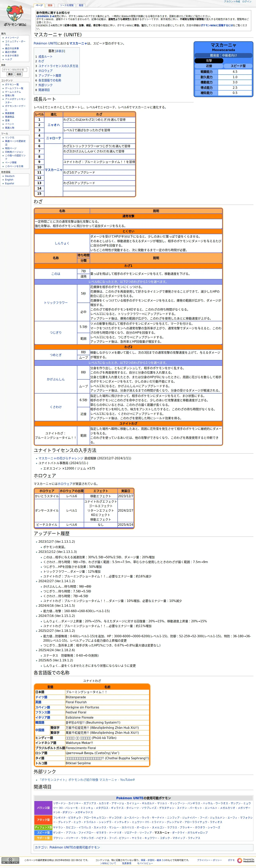Screen dimensions: 256x868
Task: Open しんりょく ability link
Action: click(62, 243)
